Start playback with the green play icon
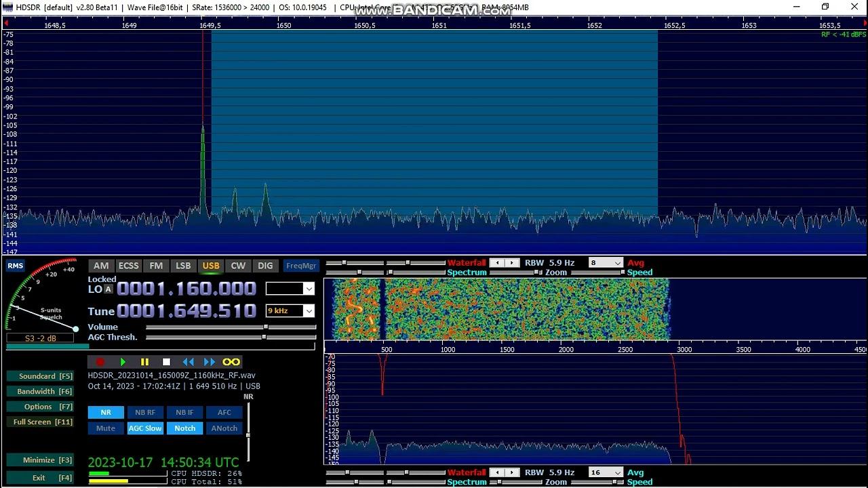 point(123,362)
